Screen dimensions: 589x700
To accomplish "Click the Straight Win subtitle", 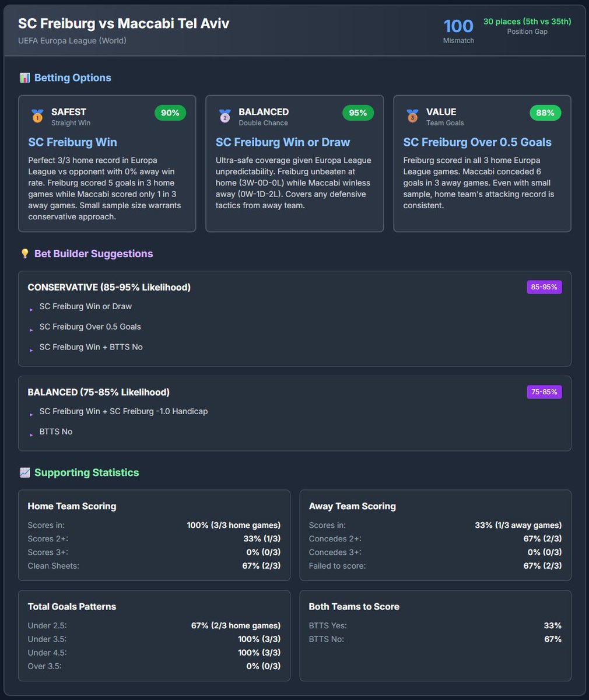I will pos(71,123).
